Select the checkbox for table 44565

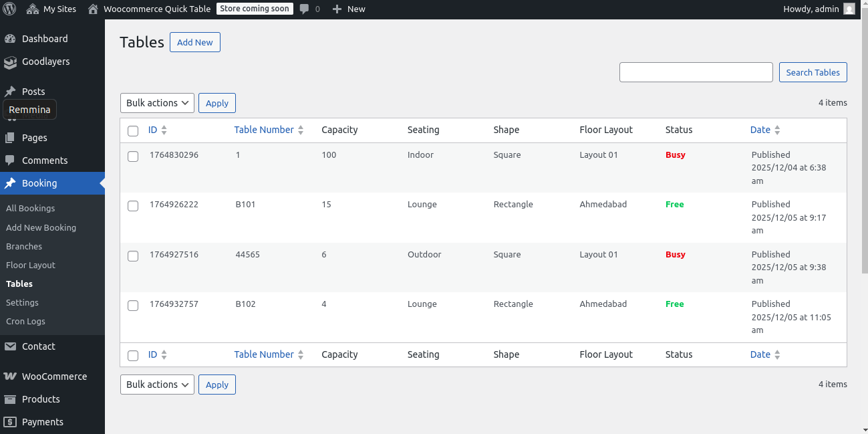tap(133, 256)
